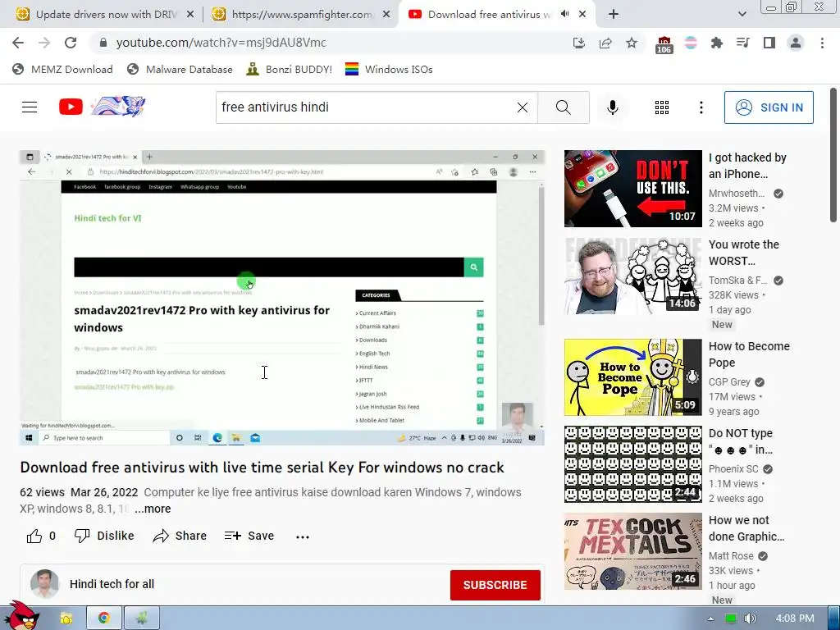
Task: Like the video with thumbs up
Action: pyautogui.click(x=41, y=536)
